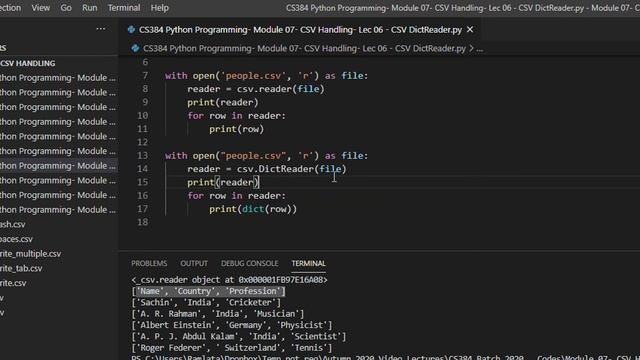The width and height of the screenshot is (640, 360).
Task: Click the highlighted 'Name', 'Country', 'Profession' terminal row
Action: (209, 291)
